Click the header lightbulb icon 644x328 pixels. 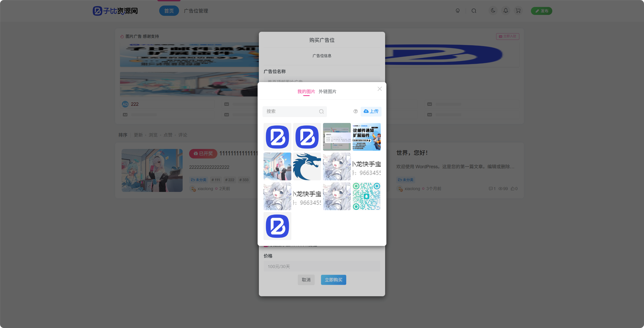tap(457, 11)
